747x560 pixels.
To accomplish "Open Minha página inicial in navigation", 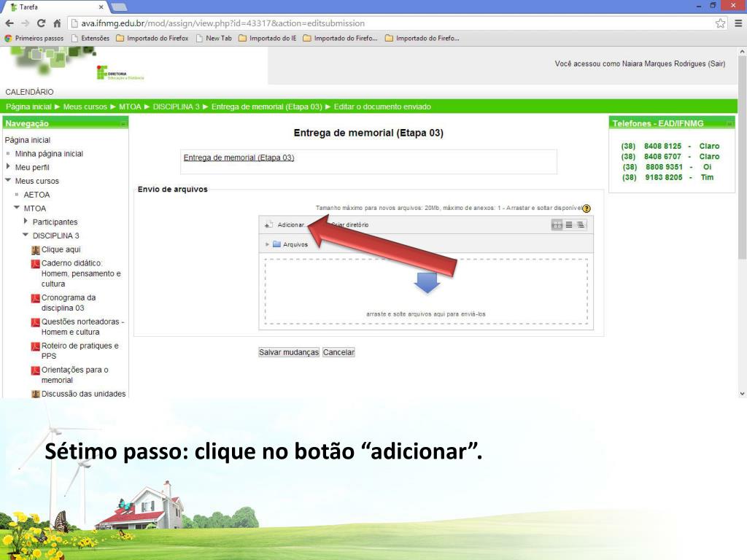I will [49, 154].
